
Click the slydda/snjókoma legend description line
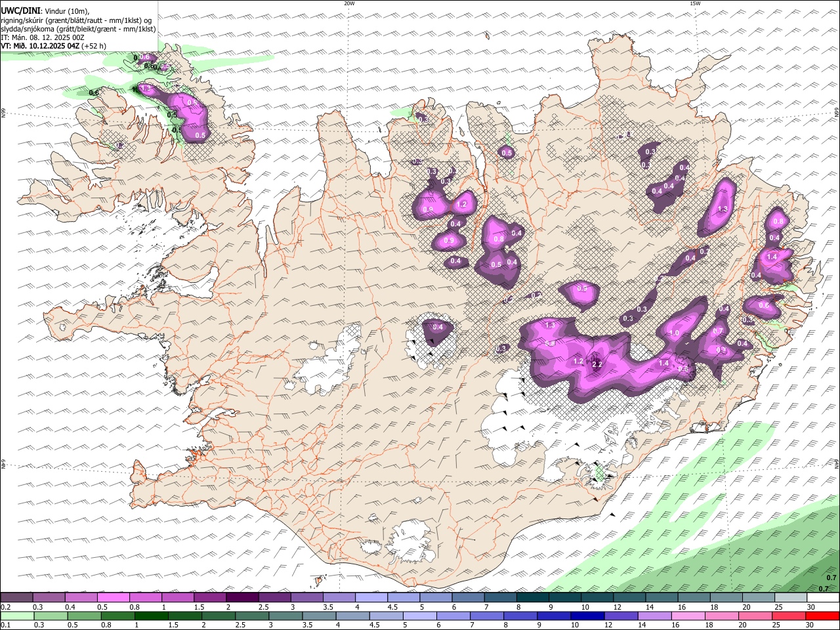(78, 29)
